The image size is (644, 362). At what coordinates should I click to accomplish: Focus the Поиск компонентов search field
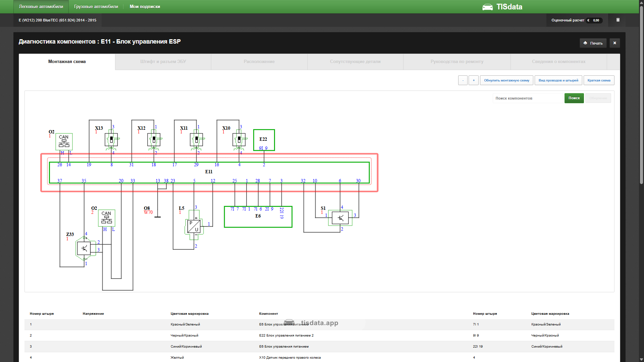[528, 98]
